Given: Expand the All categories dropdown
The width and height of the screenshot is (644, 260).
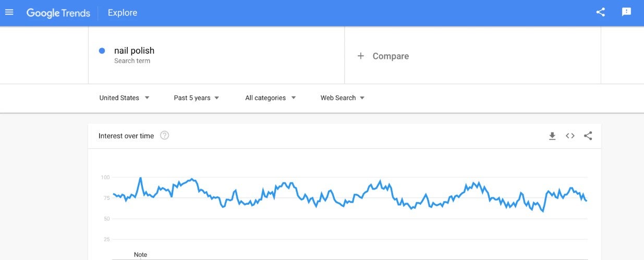Looking at the screenshot, I should point(270,98).
